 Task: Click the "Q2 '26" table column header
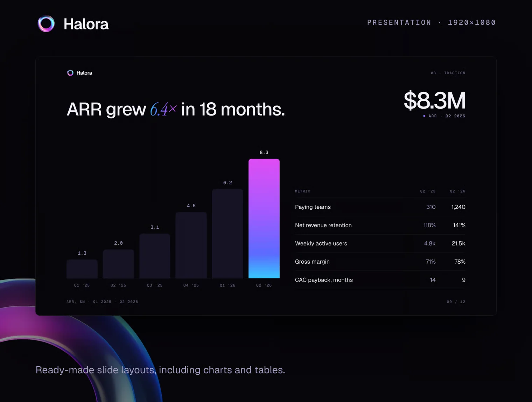[457, 191]
